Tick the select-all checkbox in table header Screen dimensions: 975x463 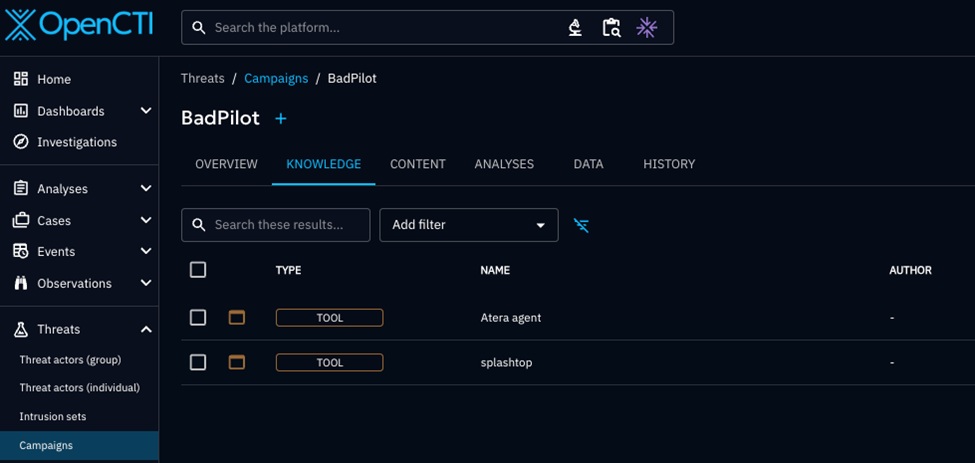[198, 270]
